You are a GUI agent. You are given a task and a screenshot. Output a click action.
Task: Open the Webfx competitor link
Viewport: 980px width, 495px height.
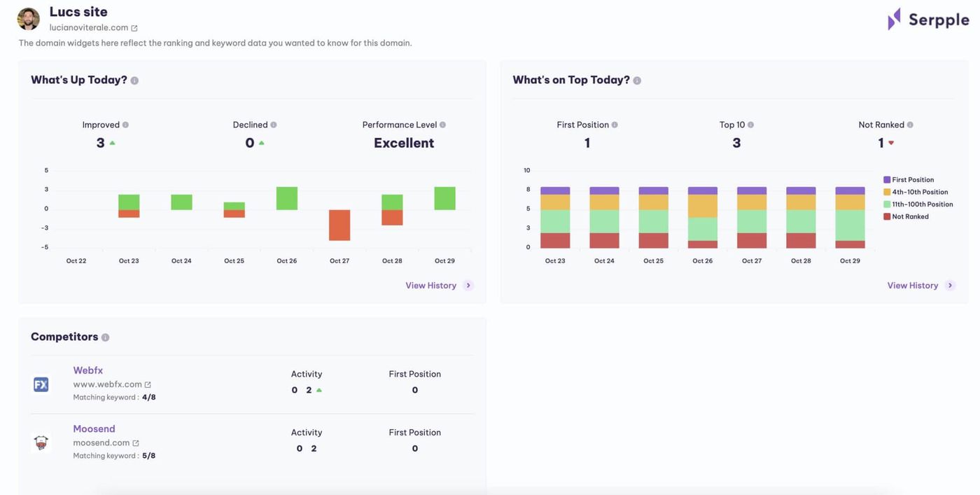coord(88,370)
